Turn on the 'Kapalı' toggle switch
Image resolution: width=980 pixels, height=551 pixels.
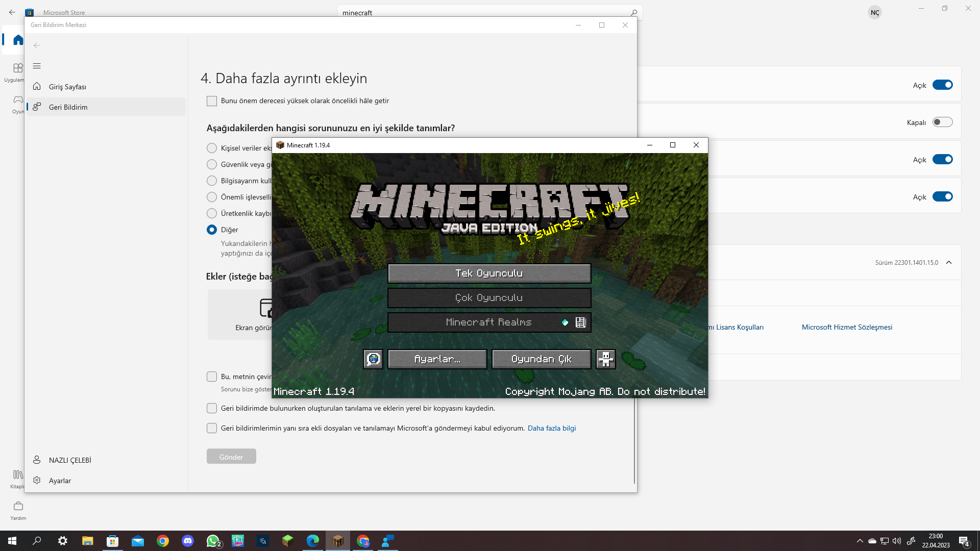click(x=942, y=122)
